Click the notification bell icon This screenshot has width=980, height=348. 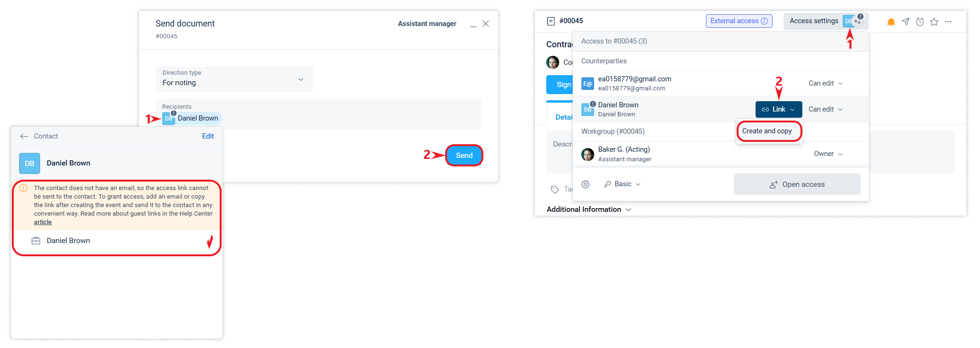(x=891, y=22)
